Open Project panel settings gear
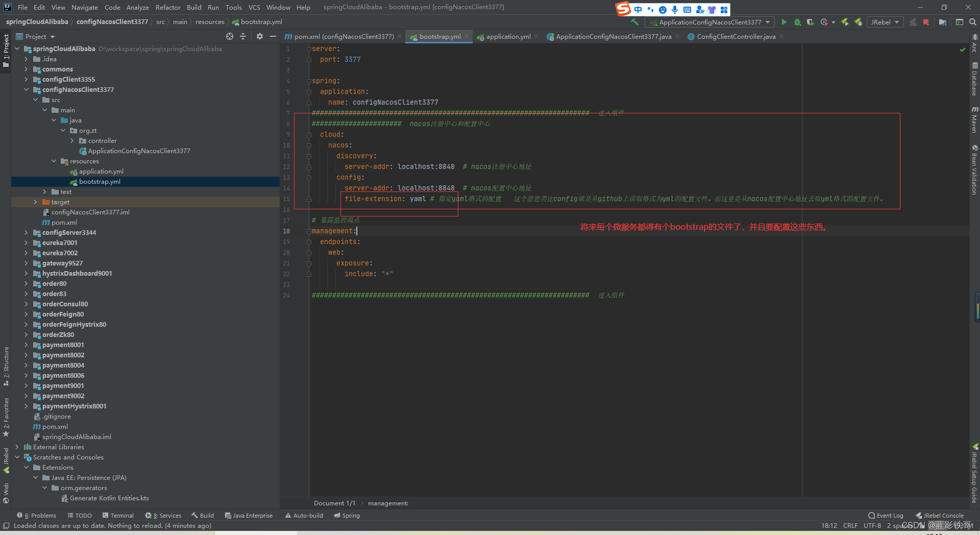 (x=260, y=36)
